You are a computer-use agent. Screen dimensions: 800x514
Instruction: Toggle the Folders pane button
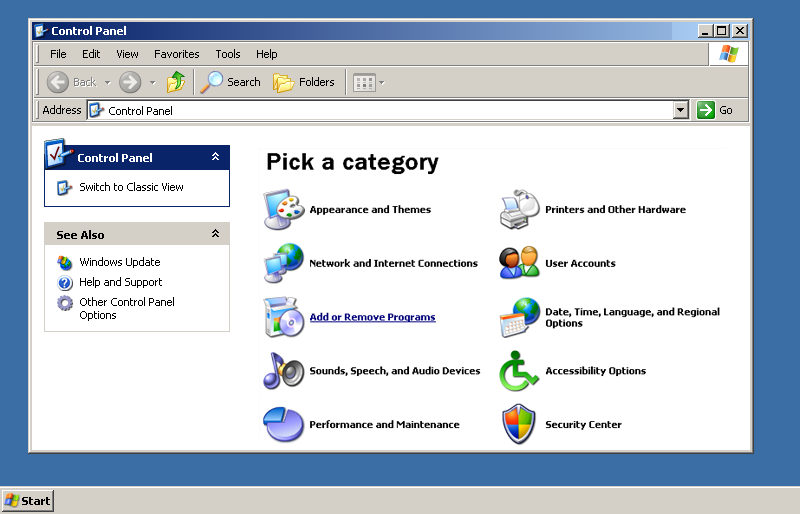[304, 82]
